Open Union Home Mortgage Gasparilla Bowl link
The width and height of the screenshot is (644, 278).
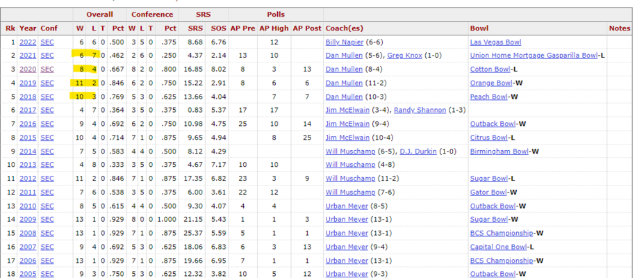(534, 56)
